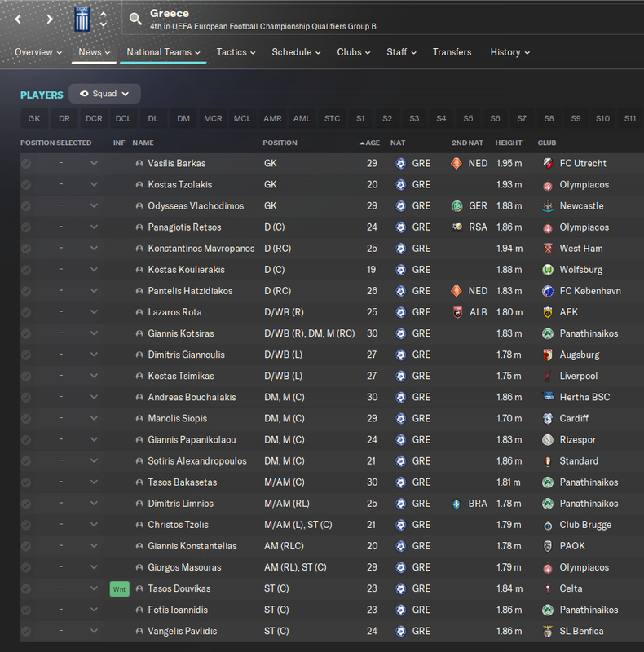Click Netherlands flag for Vasilis Barkas
Image resolution: width=644 pixels, height=652 pixels.
[457, 164]
